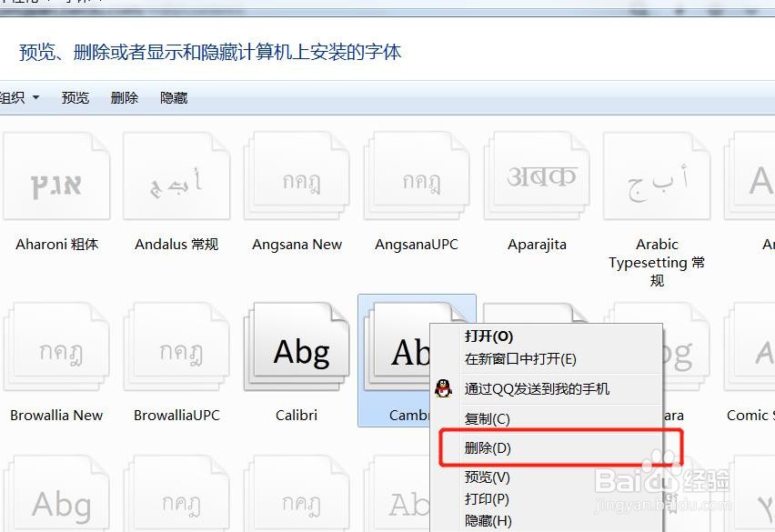Click 预览 in the toolbar
Image resolution: width=775 pixels, height=532 pixels.
(75, 98)
